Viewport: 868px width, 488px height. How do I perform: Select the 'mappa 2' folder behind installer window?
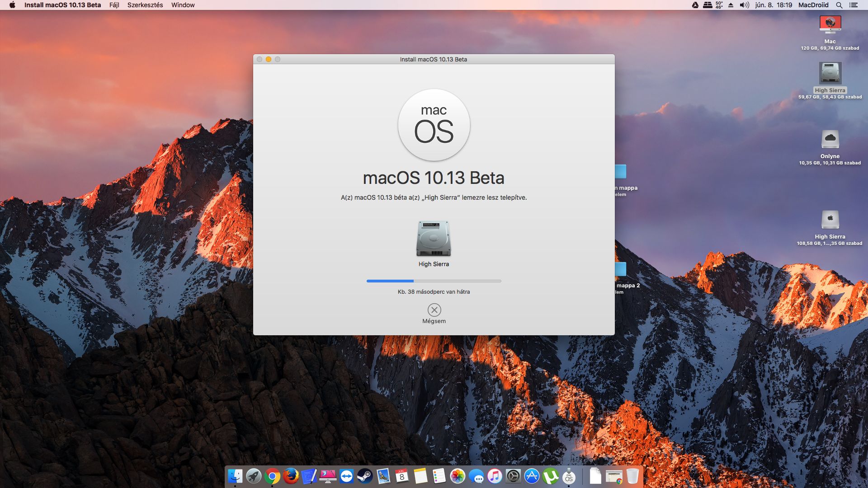point(621,269)
